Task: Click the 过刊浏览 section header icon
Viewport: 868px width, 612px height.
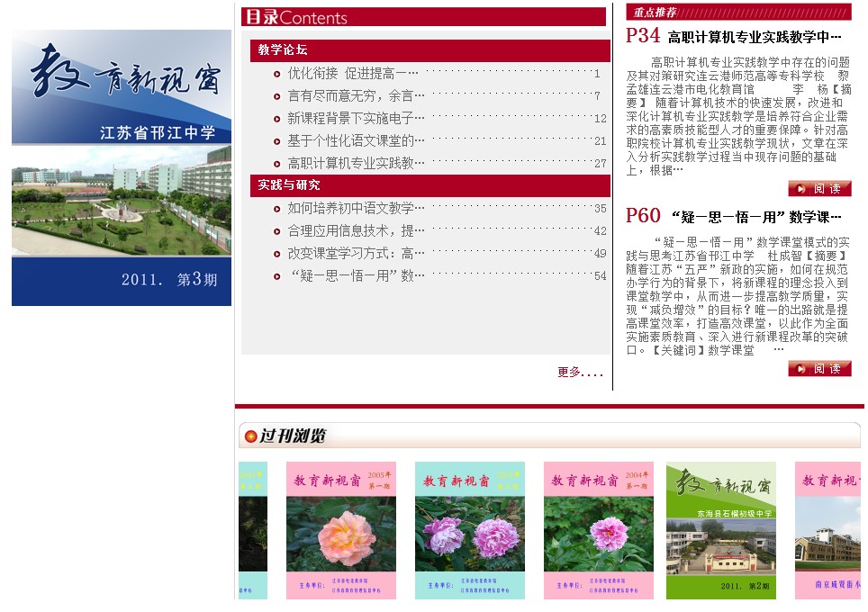Action: [250, 436]
